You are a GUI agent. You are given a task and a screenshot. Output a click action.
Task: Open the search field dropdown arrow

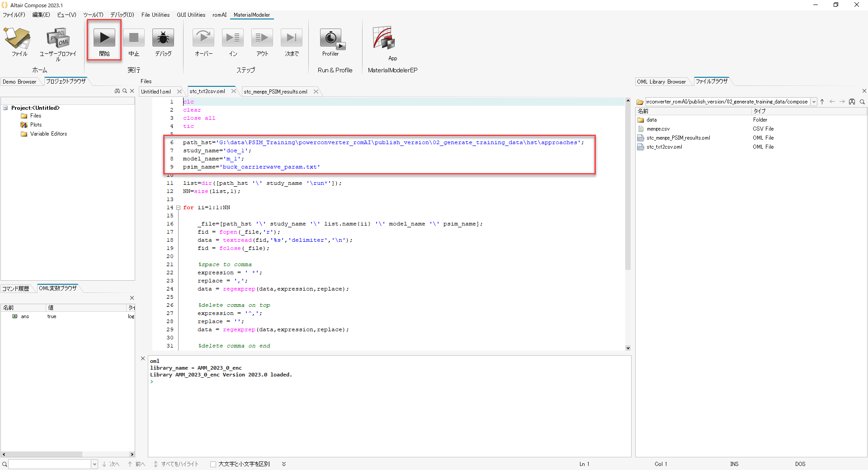[94, 464]
